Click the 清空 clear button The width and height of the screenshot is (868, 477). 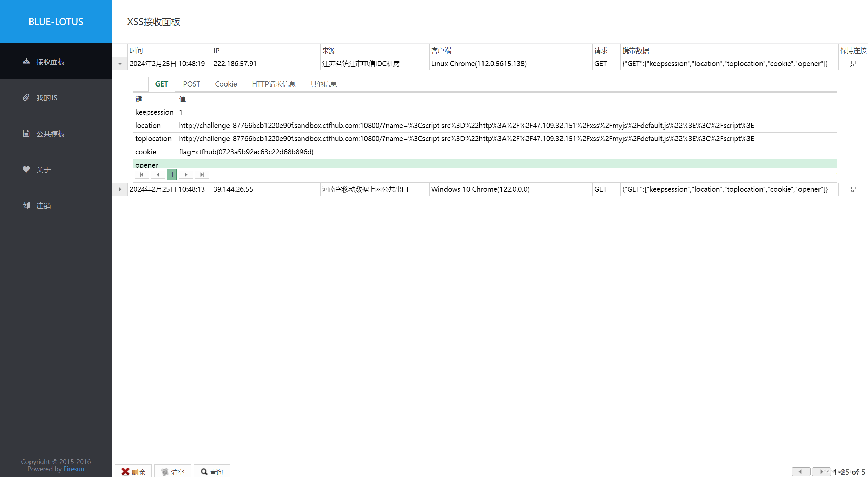(173, 472)
